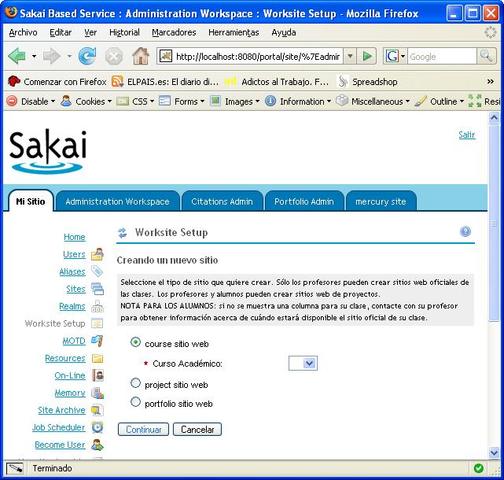Click the Continuar button
Screen dimensions: 504x480
click(x=143, y=429)
